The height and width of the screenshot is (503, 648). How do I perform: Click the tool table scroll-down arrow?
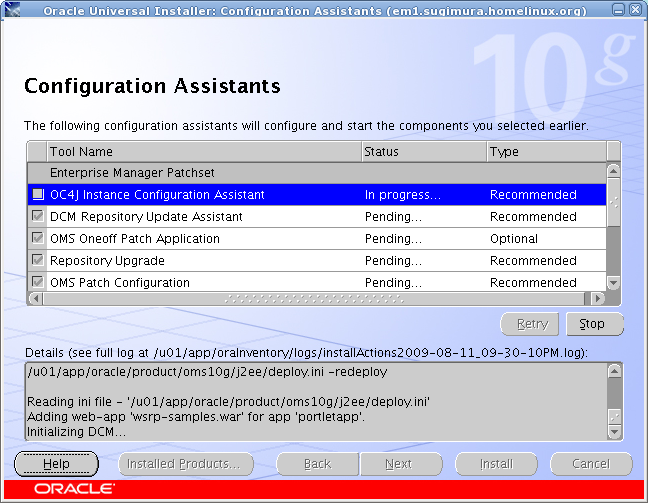coord(614,283)
